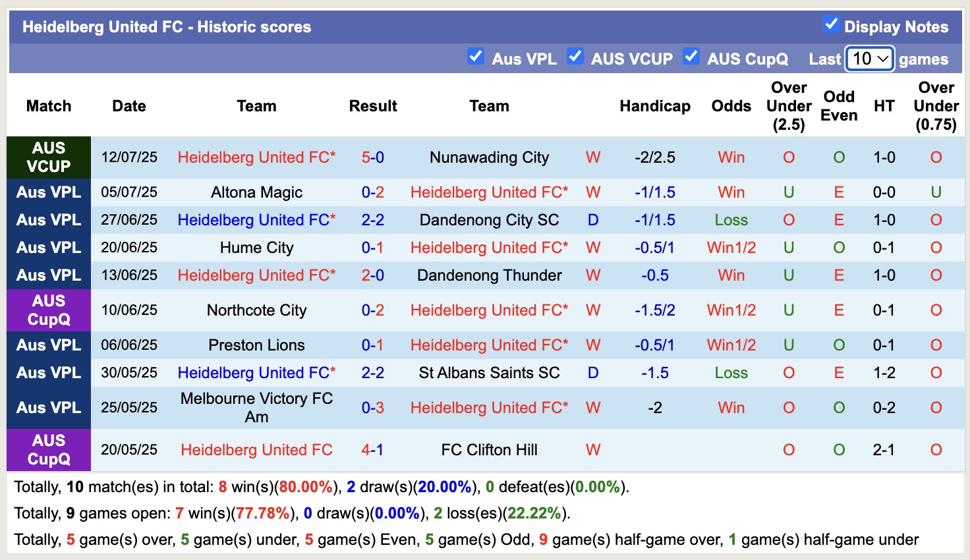
Task: Click the Handicap column header
Action: (x=654, y=105)
